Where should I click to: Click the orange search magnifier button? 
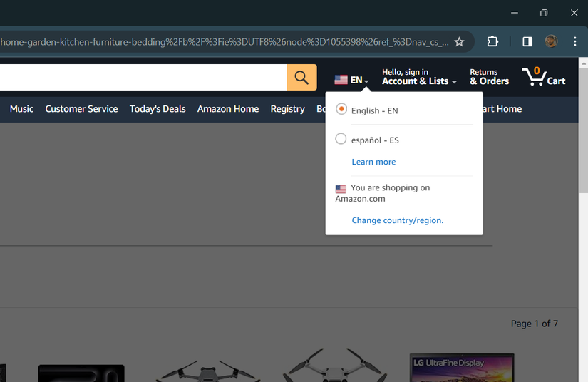(x=301, y=77)
